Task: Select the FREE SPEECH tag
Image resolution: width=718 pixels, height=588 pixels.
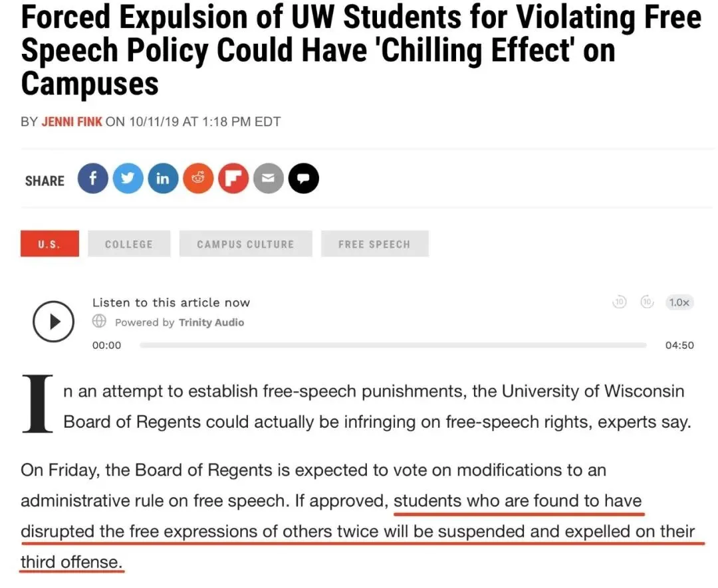Action: [374, 244]
